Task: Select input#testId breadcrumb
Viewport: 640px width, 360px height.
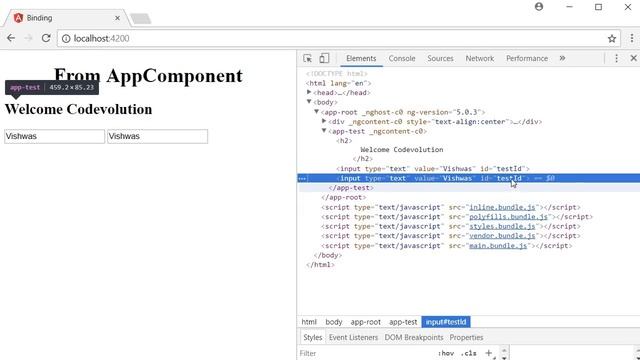Action: click(x=446, y=322)
